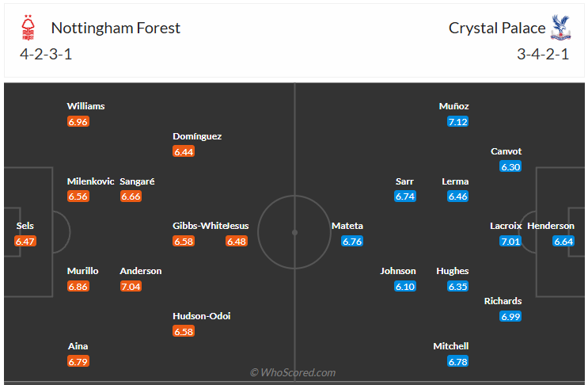Open the Nottingham Forest team name link
Viewport: 588px width, 385px height.
click(x=116, y=28)
